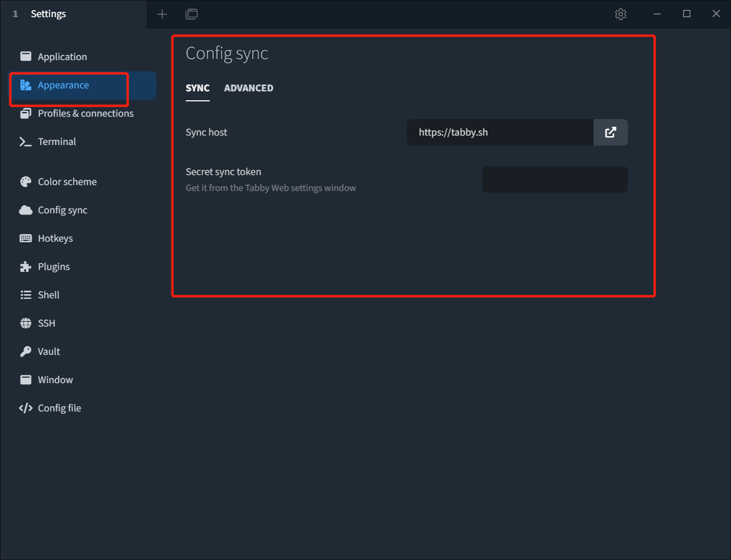Screen dimensions: 731x560
Task: Open Window settings
Action: point(55,380)
